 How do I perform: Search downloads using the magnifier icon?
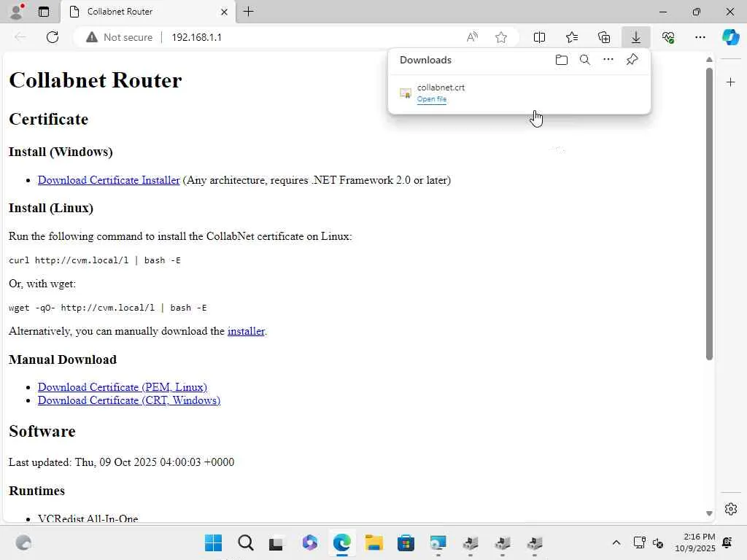click(585, 60)
